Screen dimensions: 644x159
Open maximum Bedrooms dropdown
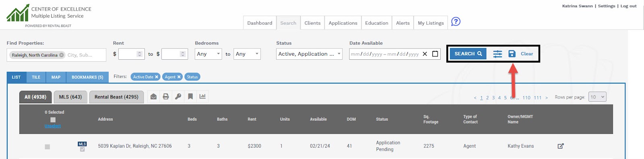pyautogui.click(x=247, y=54)
